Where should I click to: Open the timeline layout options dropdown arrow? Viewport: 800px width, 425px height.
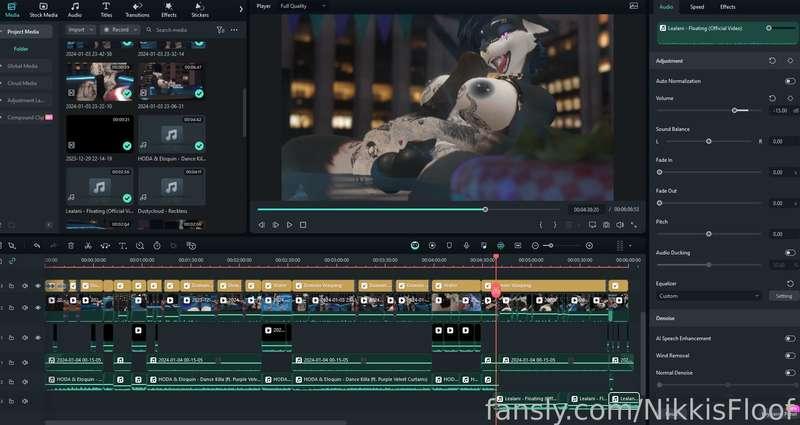[x=630, y=246]
